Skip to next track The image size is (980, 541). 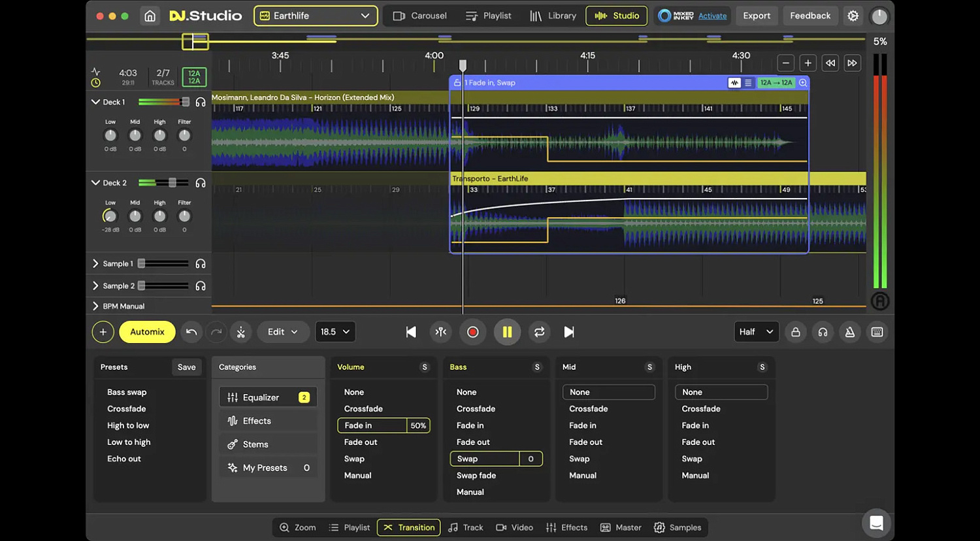[569, 332]
